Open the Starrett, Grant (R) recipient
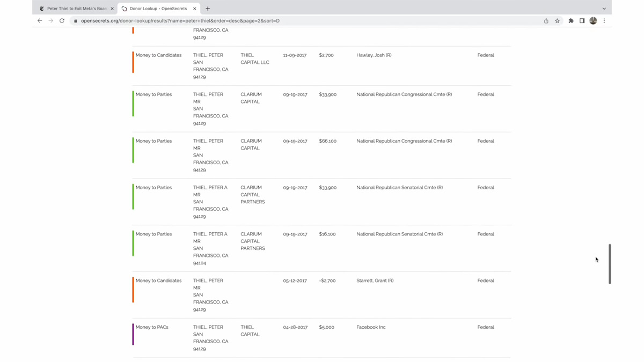This screenshot has height=362, width=644. click(375, 281)
